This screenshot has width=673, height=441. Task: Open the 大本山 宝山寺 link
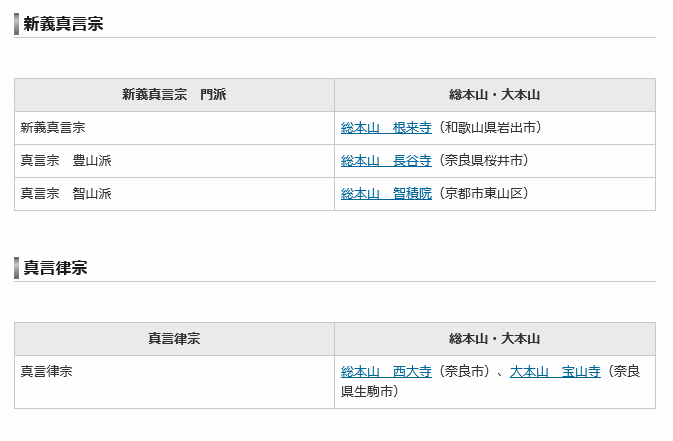[x=555, y=371]
